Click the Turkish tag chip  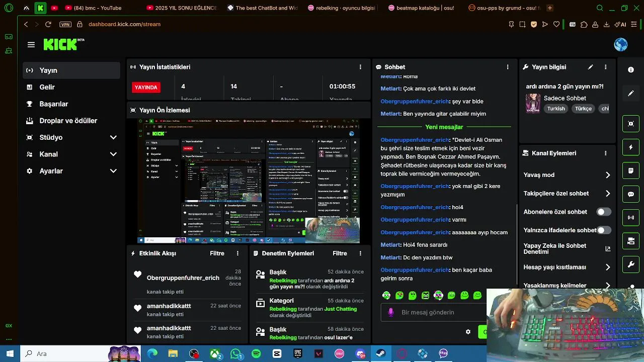click(556, 109)
